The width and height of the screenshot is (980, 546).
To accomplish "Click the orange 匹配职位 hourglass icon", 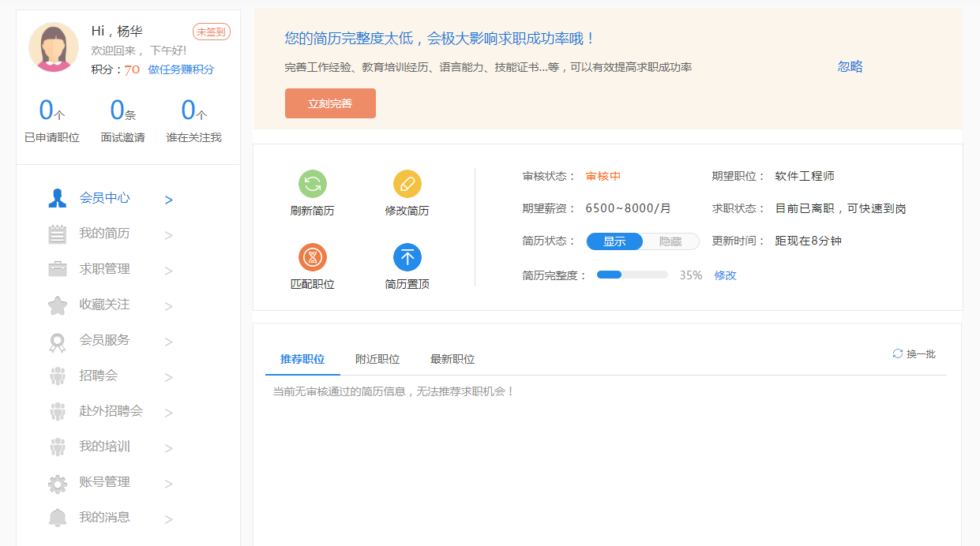I will click(x=312, y=257).
